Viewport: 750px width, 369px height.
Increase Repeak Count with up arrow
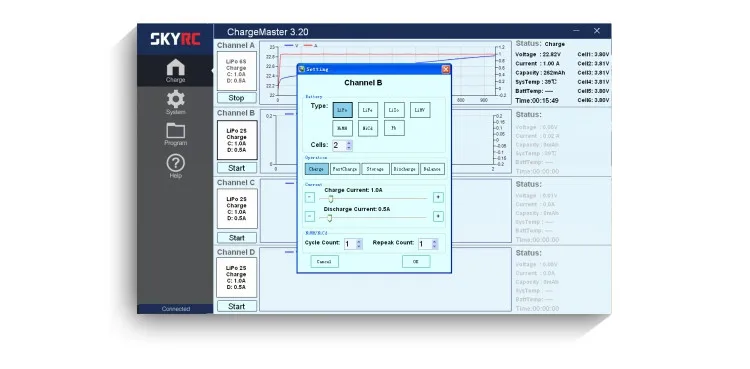(x=434, y=242)
